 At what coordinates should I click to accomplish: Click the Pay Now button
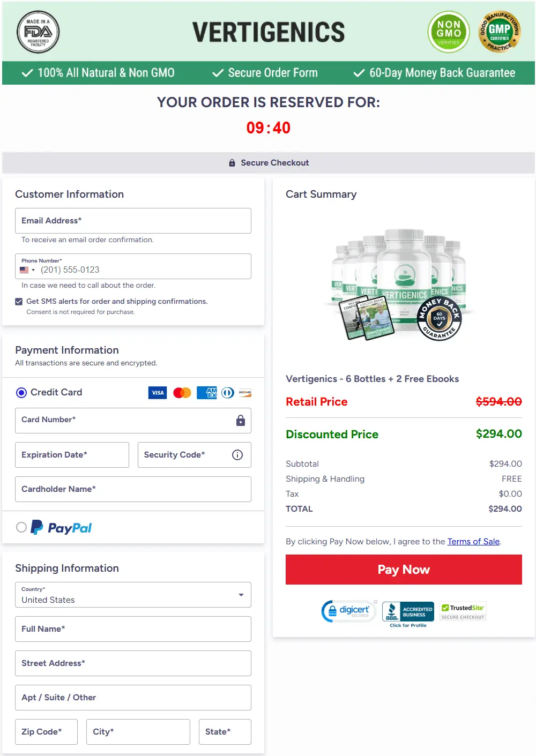pos(404,570)
